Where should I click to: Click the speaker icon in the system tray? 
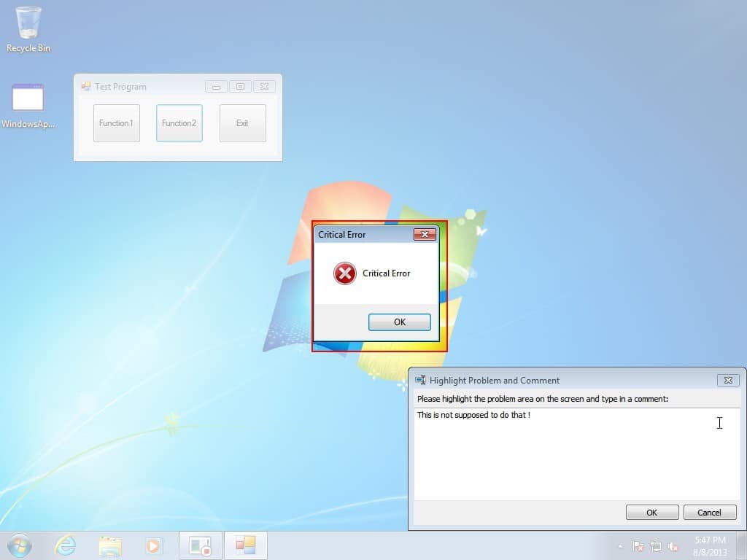(x=672, y=546)
